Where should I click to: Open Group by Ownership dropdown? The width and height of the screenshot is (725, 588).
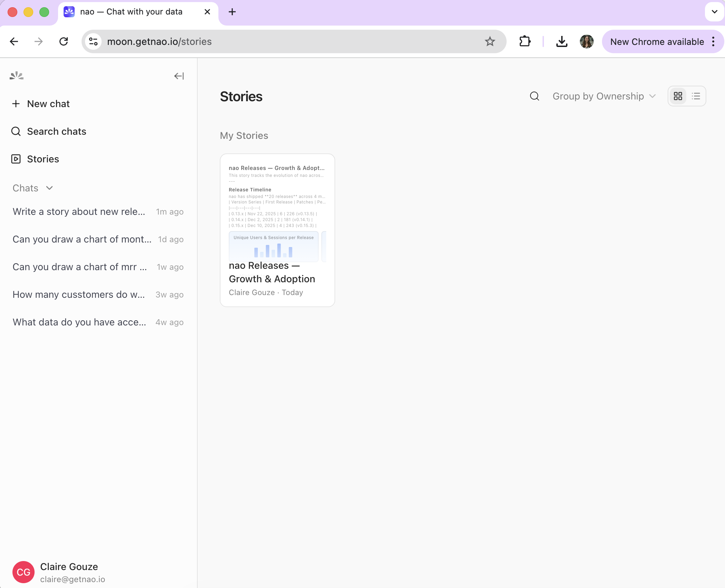pos(604,96)
